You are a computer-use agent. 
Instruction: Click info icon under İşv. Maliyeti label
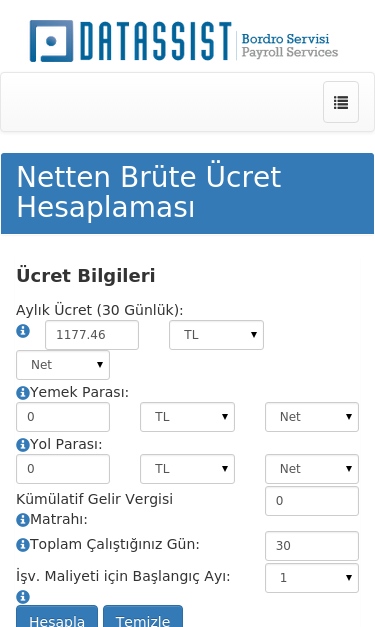(x=23, y=597)
